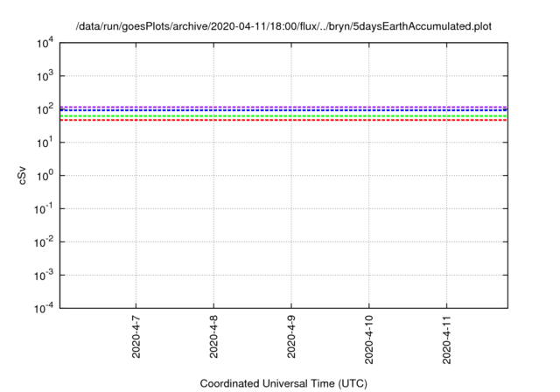Click the 10^3 y-axis tick label
The width and height of the screenshot is (560, 392).
[x=45, y=76]
